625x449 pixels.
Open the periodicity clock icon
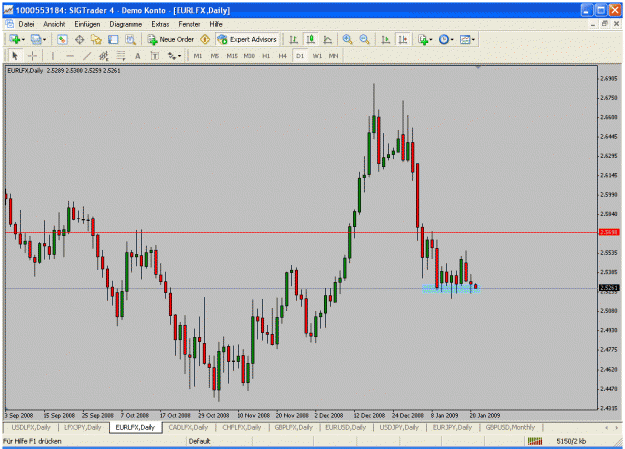pos(444,39)
